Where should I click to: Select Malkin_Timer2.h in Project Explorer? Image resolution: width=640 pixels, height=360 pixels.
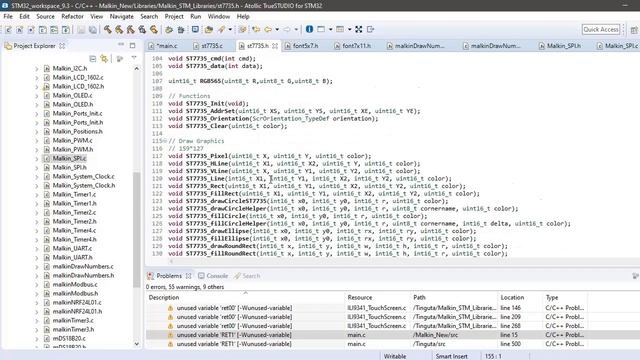(74, 221)
